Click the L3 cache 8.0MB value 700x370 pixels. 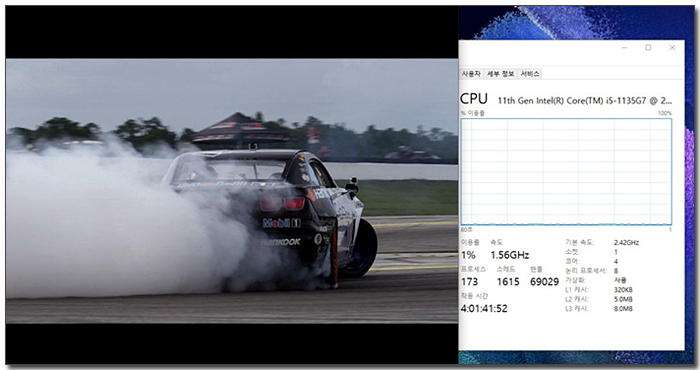tap(623, 309)
